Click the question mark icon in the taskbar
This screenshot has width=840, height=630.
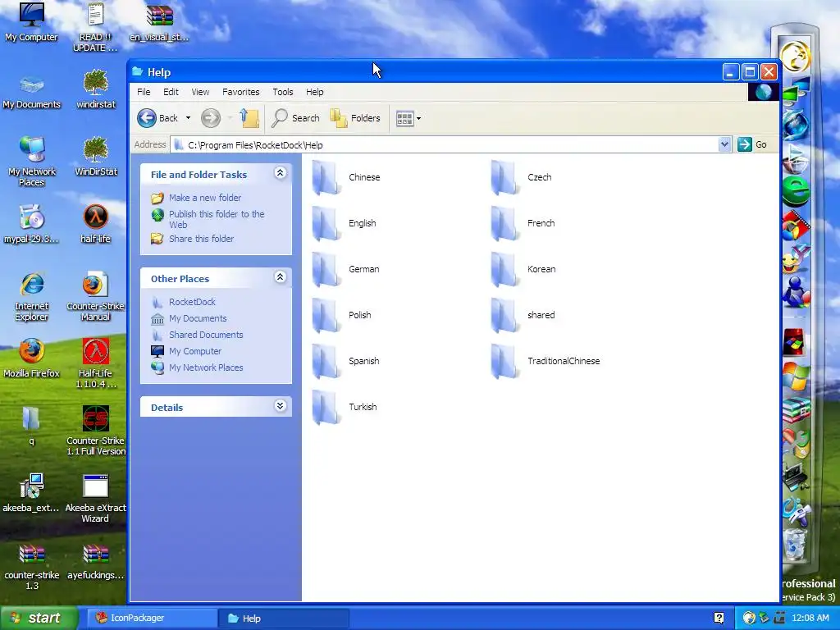(x=719, y=619)
